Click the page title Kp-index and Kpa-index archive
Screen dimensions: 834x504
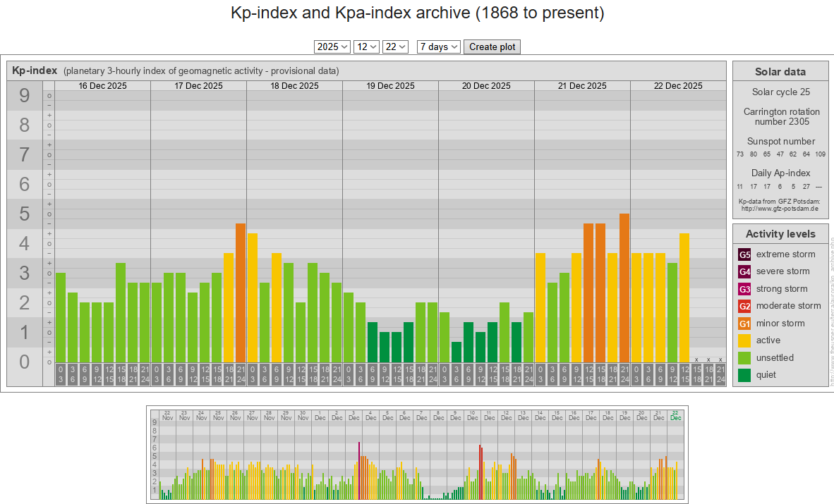pyautogui.click(x=418, y=13)
